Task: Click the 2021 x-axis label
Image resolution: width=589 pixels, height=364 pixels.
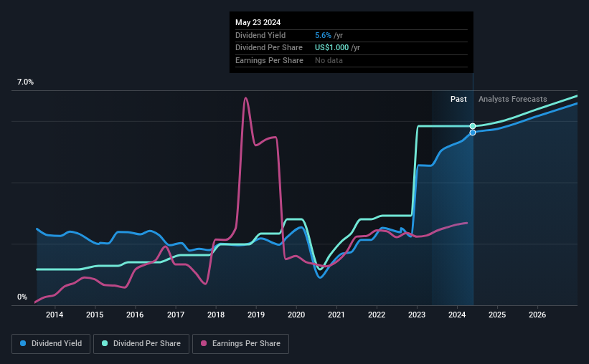Action: pyautogui.click(x=336, y=315)
